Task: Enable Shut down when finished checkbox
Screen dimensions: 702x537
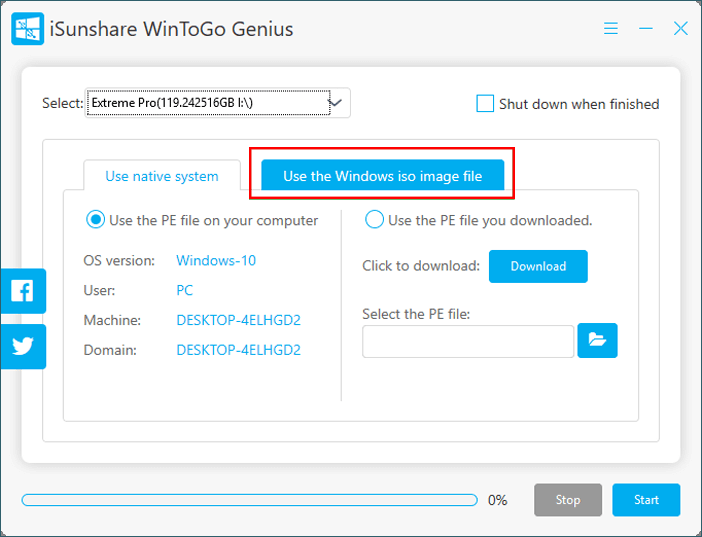Action: coord(485,103)
